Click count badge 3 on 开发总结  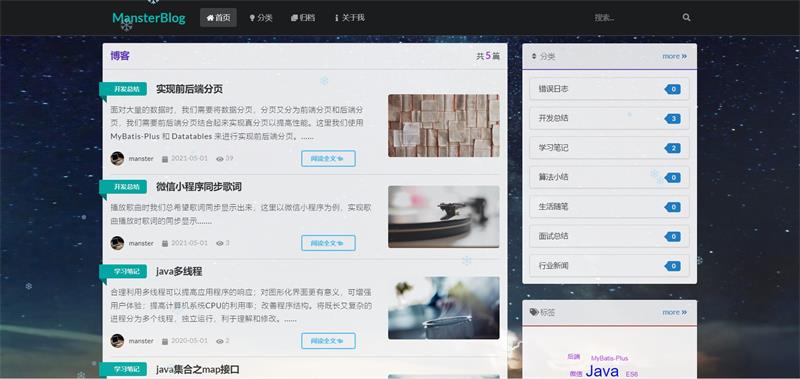tap(672, 119)
